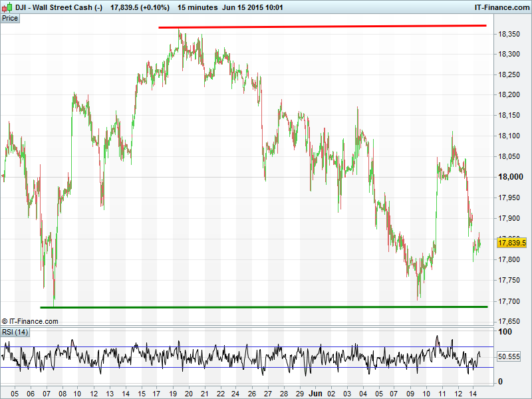Screen dimensions: 532x399
Task: Click the 18,350 price axis label
Action: [x=510, y=34]
